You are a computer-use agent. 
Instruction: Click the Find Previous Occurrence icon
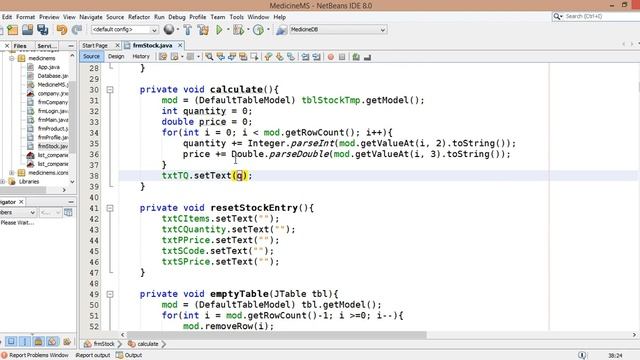[220, 57]
